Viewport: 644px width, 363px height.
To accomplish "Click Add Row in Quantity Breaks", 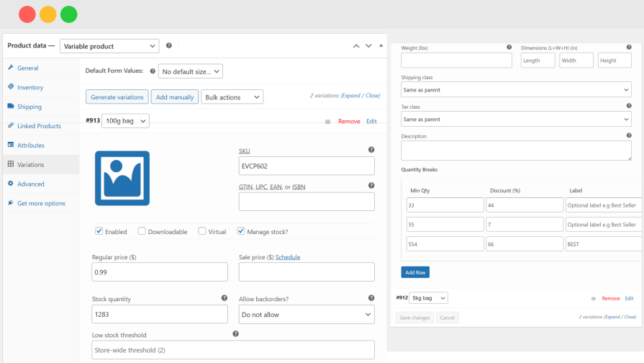I will pos(415,272).
